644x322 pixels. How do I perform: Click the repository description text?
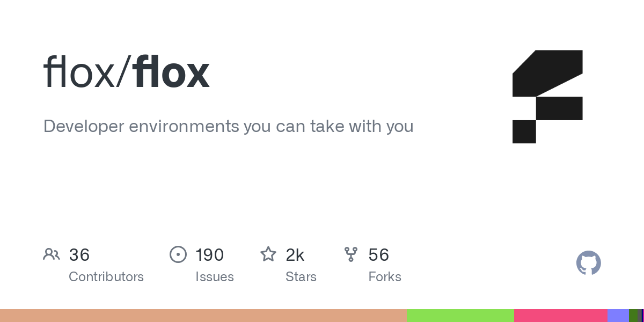tap(228, 127)
